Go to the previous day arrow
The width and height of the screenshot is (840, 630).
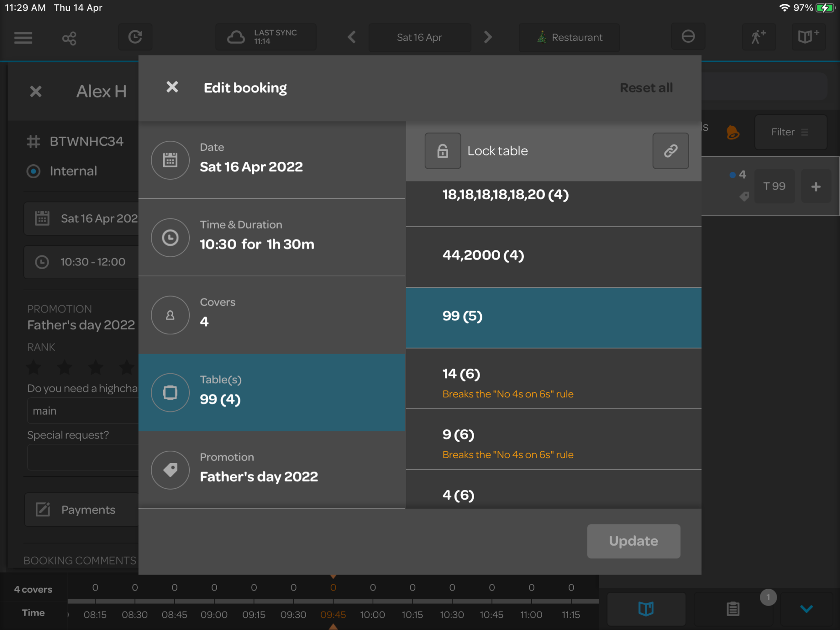pos(352,37)
